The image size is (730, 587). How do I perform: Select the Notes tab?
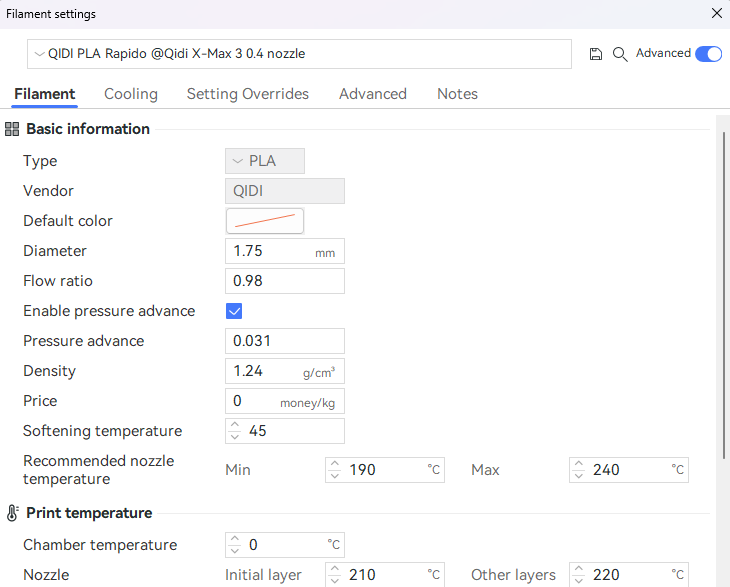click(457, 94)
